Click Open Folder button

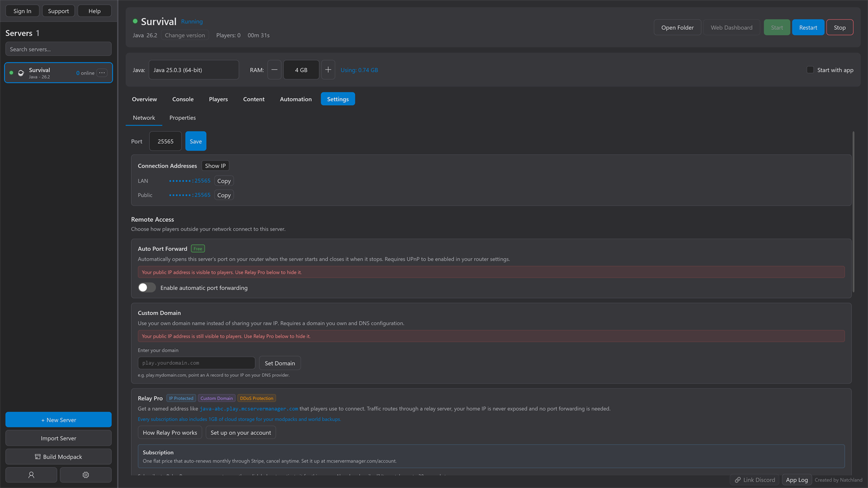point(677,28)
